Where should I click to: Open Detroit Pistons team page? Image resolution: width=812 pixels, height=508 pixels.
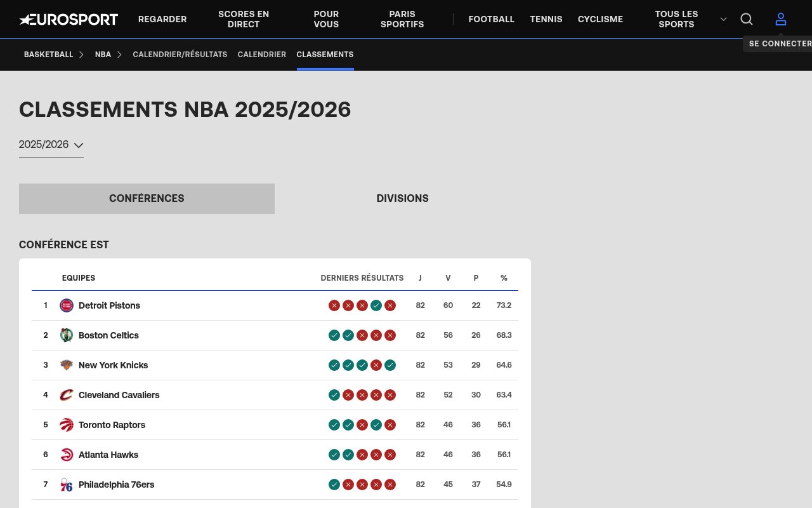pyautogui.click(x=109, y=305)
